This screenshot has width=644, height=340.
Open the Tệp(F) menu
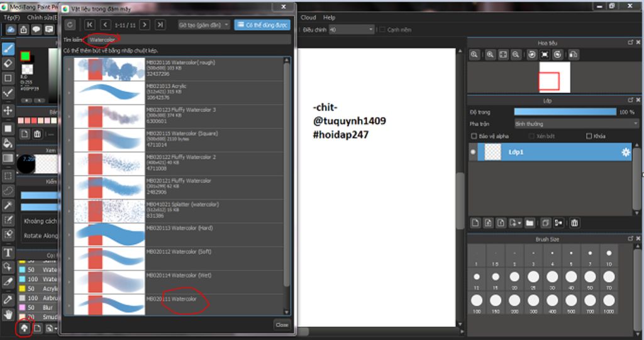(x=11, y=17)
